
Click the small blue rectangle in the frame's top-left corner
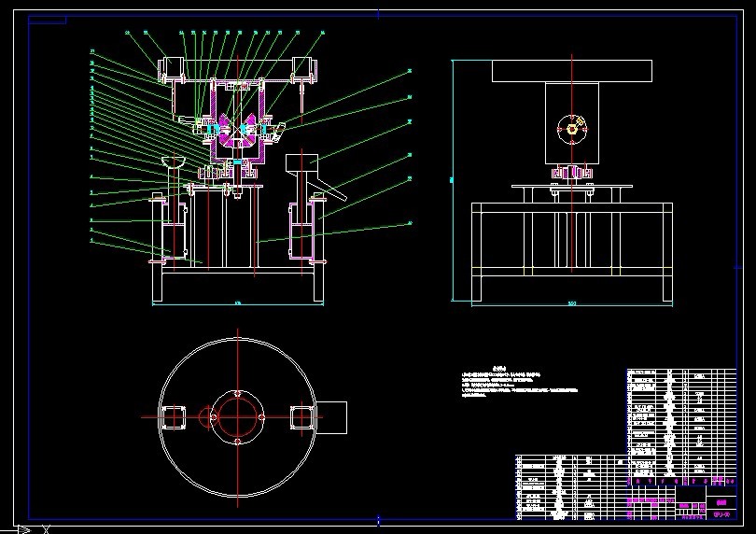tap(48, 20)
